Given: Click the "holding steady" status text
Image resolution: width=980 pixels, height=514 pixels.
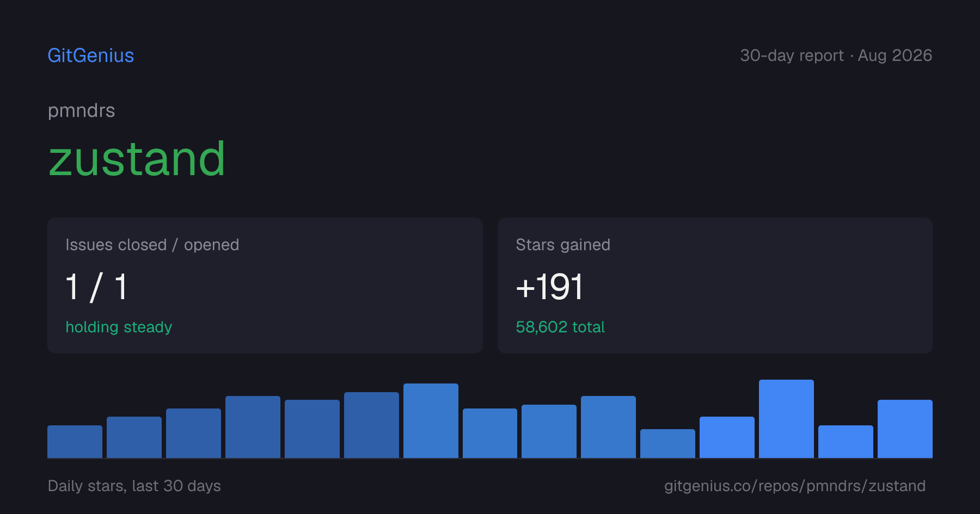Looking at the screenshot, I should click(119, 327).
